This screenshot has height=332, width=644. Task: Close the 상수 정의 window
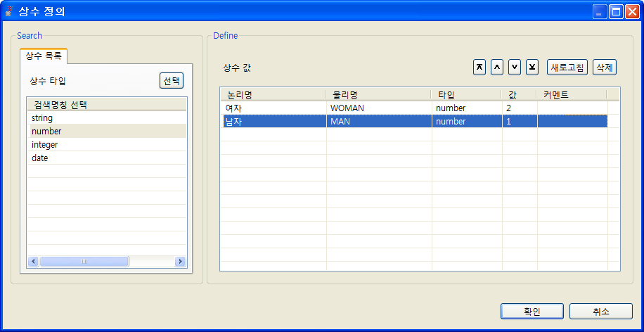coord(632,12)
